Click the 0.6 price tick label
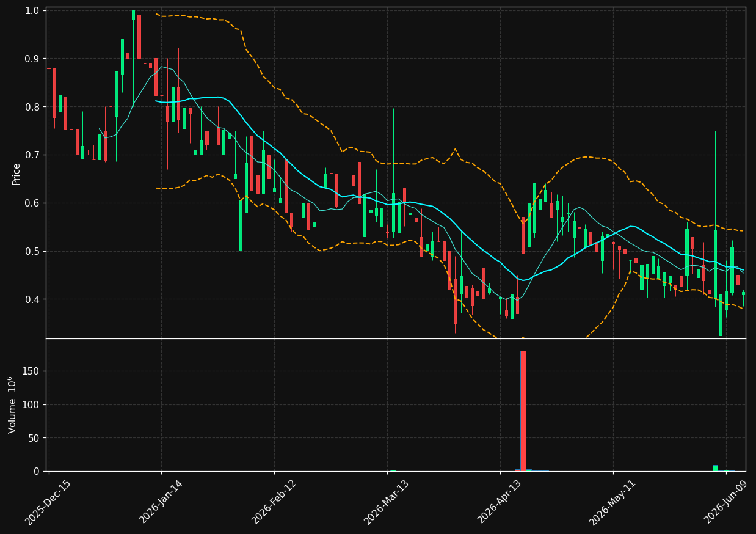This screenshot has height=534, width=756. [33, 203]
